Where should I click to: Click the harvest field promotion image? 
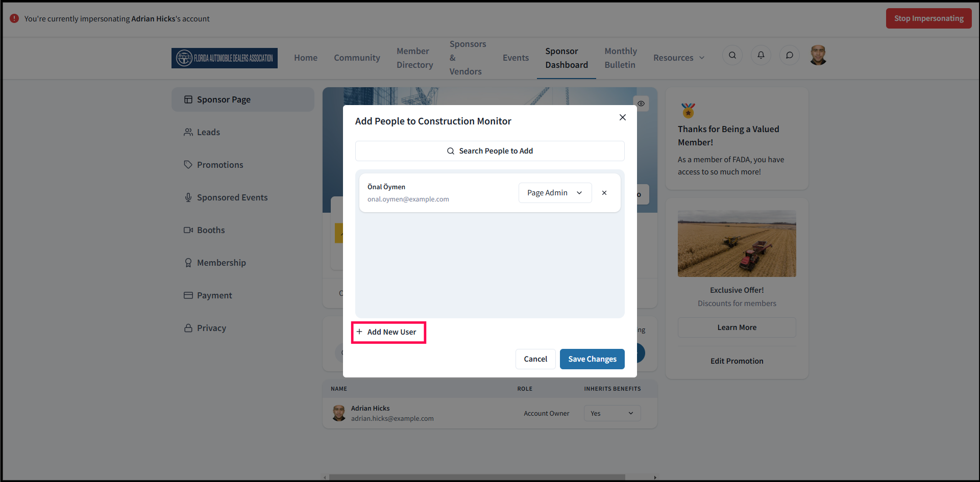737,244
